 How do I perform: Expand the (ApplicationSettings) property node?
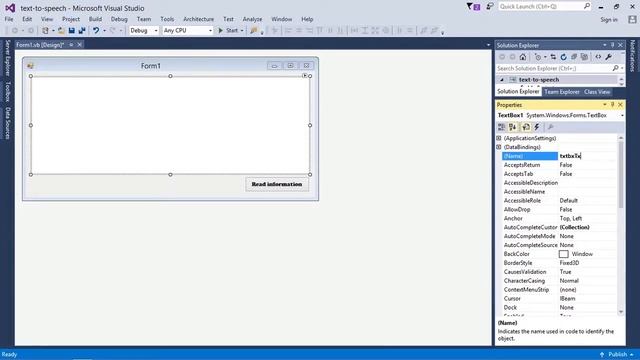(x=499, y=138)
